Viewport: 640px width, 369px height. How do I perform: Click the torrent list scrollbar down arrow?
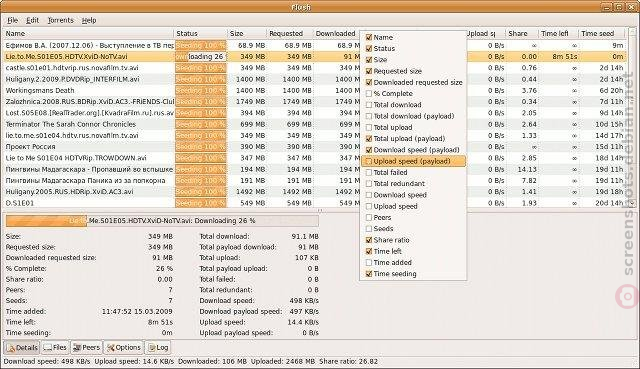tap(632, 203)
